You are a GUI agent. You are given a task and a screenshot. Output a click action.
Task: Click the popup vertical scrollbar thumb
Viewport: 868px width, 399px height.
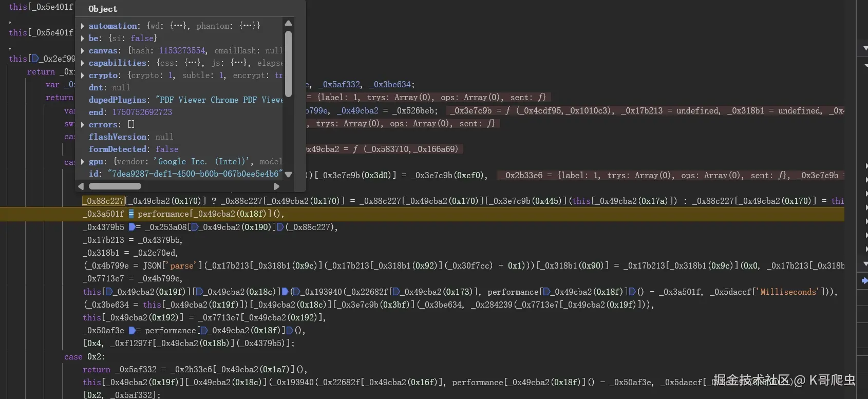[x=288, y=64]
